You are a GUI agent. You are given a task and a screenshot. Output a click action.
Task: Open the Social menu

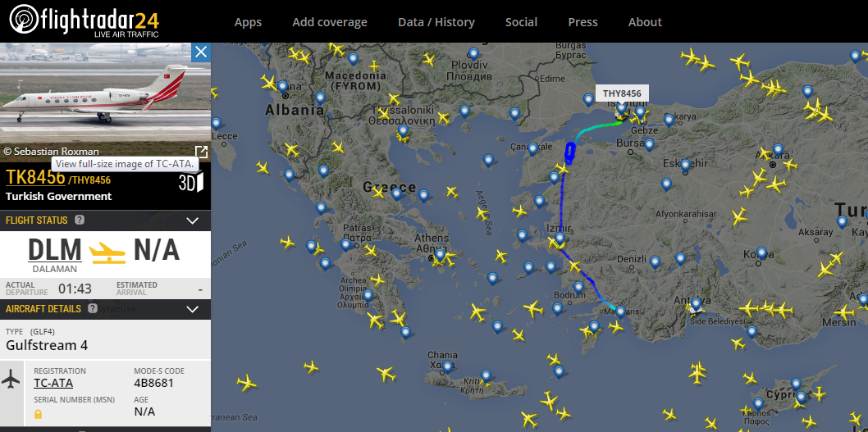point(521,22)
